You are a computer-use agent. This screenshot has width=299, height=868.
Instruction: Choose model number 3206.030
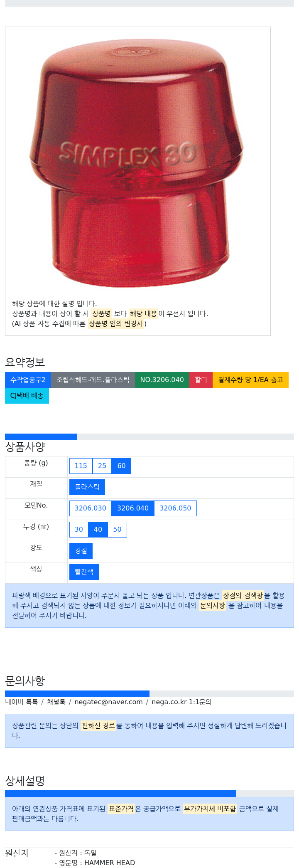click(x=91, y=508)
